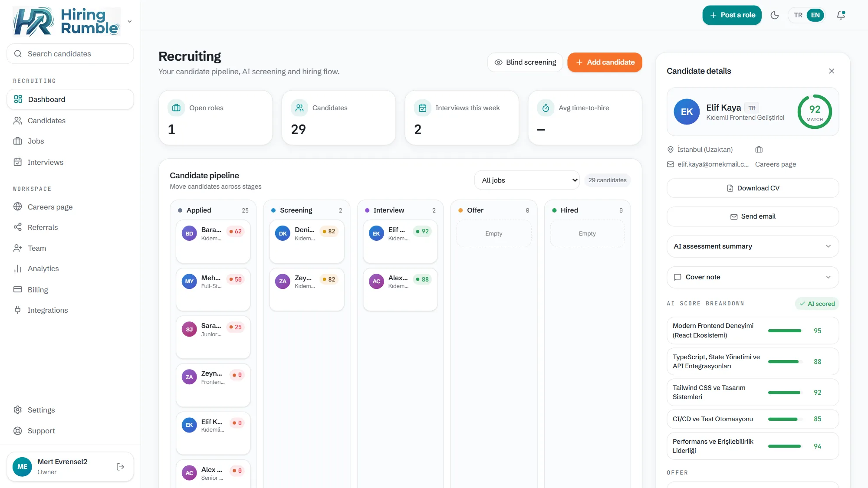Open the All jobs dropdown

[527, 180]
